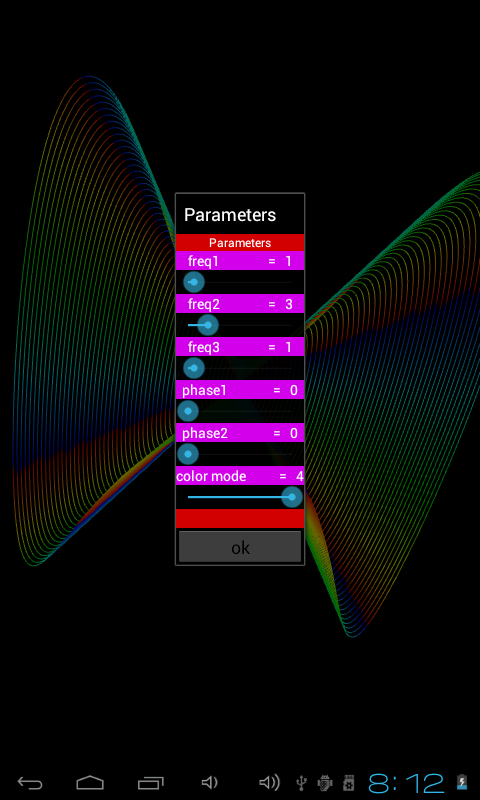Tap the freq2 = 3 label row
480x800 pixels.
240,304
